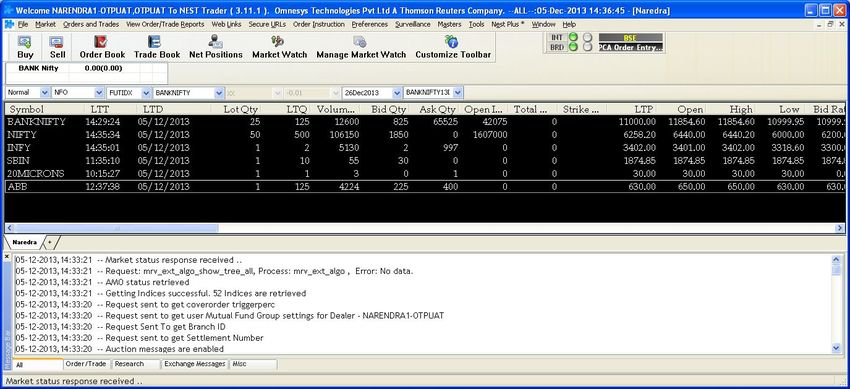The image size is (850, 389).
Task: Click the grey indicator next to INT
Action: (588, 37)
